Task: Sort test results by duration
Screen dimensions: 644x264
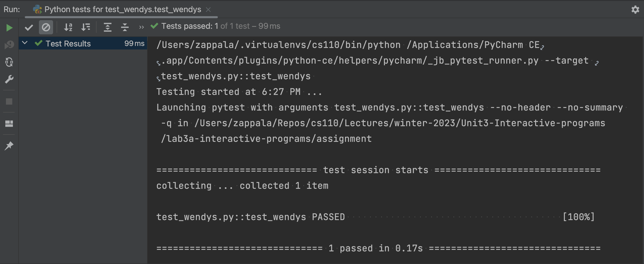Action: (85, 27)
